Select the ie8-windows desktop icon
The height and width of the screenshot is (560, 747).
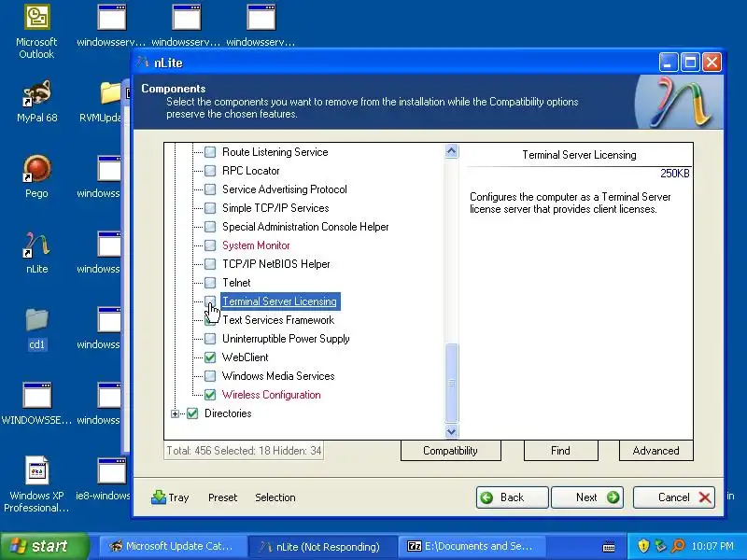[103, 479]
